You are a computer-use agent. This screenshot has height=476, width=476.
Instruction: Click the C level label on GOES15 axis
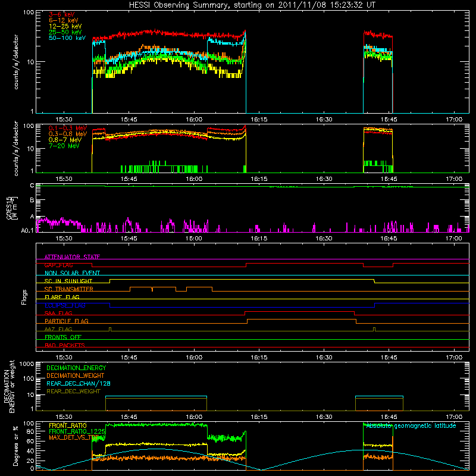tap(32, 186)
